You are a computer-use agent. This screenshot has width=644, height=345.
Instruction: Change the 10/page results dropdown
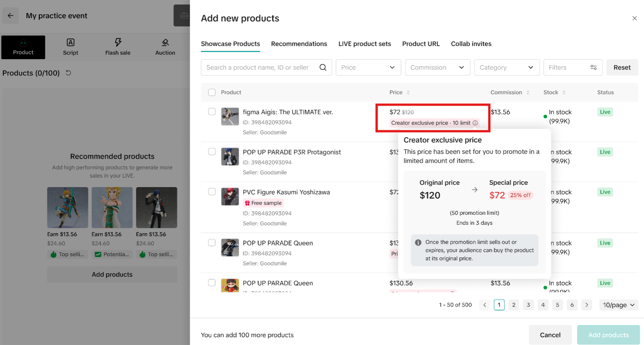click(618, 305)
